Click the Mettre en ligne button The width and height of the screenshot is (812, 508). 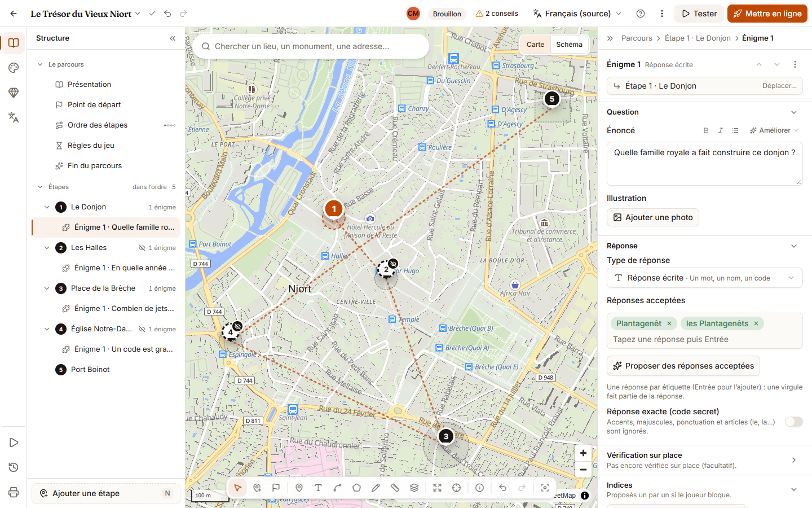(x=767, y=14)
